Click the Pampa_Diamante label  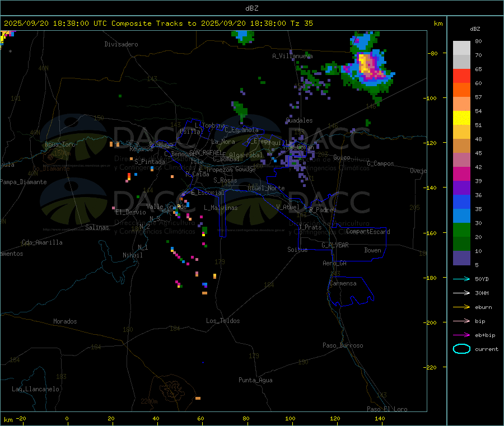tap(24, 182)
